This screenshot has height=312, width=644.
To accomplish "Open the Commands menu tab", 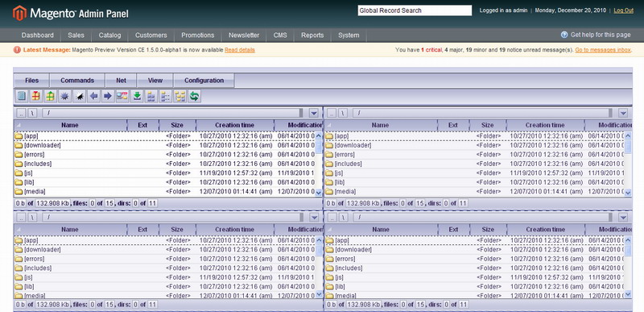I will click(x=77, y=81).
